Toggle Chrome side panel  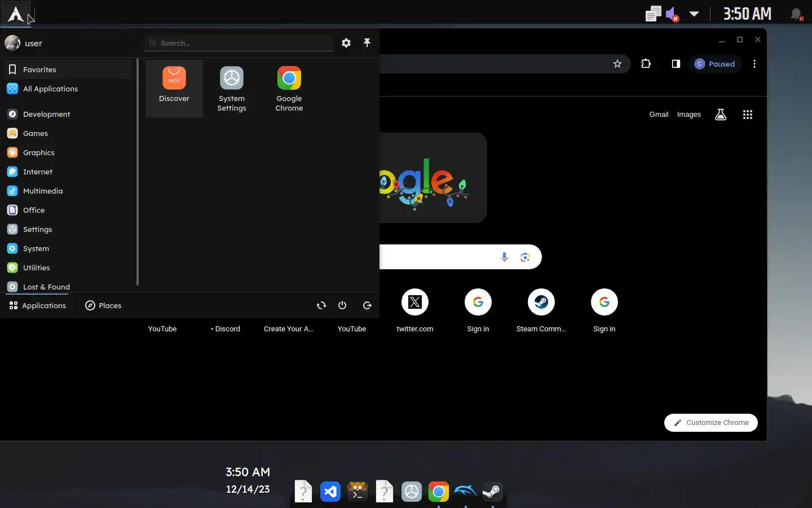[x=676, y=64]
